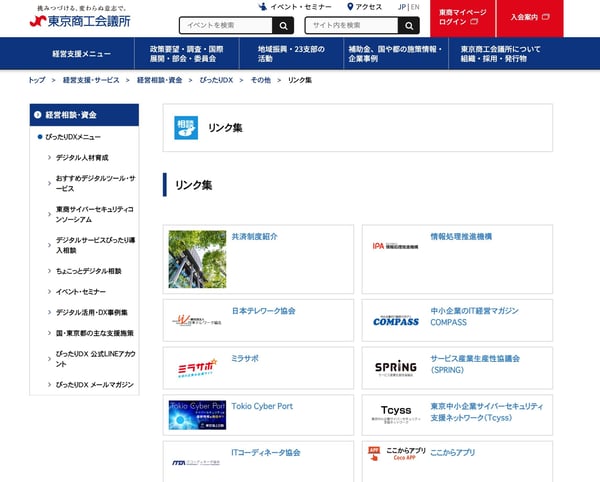Expand the イベント・セミナー sidebar item

[80, 291]
